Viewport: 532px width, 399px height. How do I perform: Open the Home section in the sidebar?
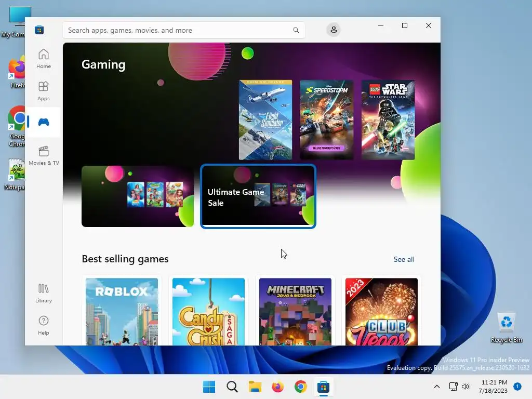[x=44, y=59]
